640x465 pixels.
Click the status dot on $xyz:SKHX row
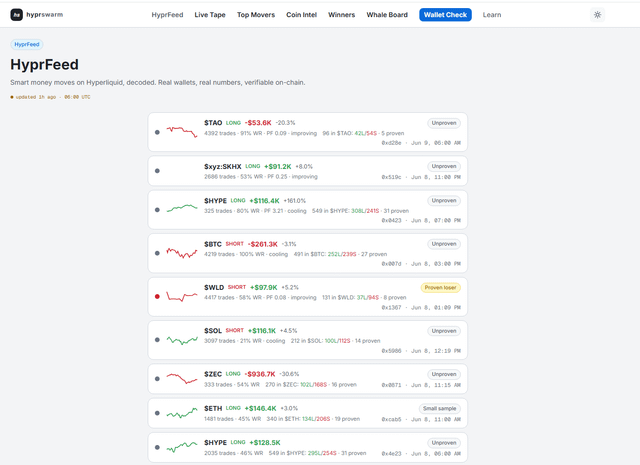pos(157,171)
